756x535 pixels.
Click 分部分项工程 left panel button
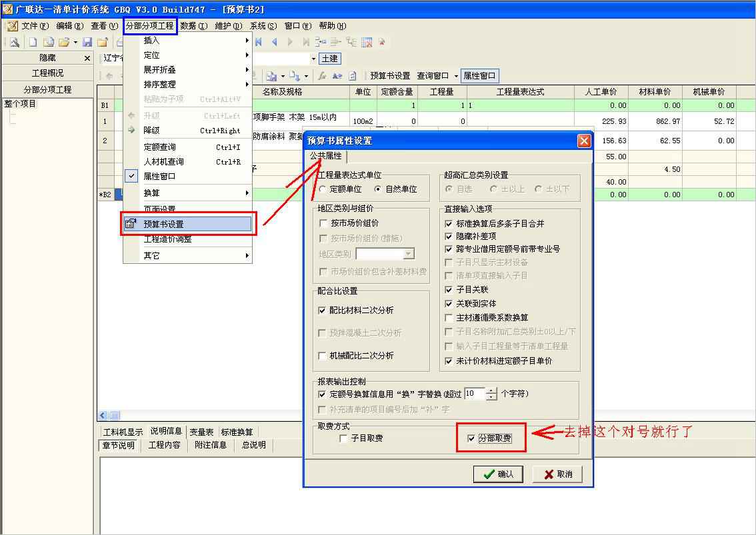tap(47, 90)
